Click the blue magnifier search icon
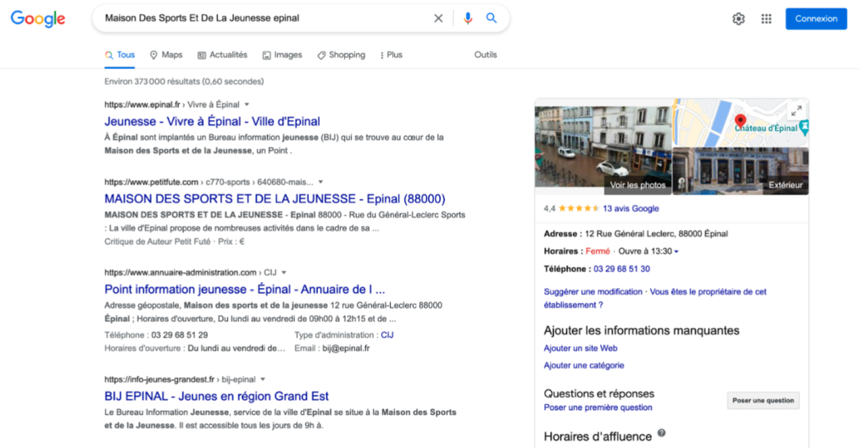This screenshot has width=868, height=448. coord(491,19)
